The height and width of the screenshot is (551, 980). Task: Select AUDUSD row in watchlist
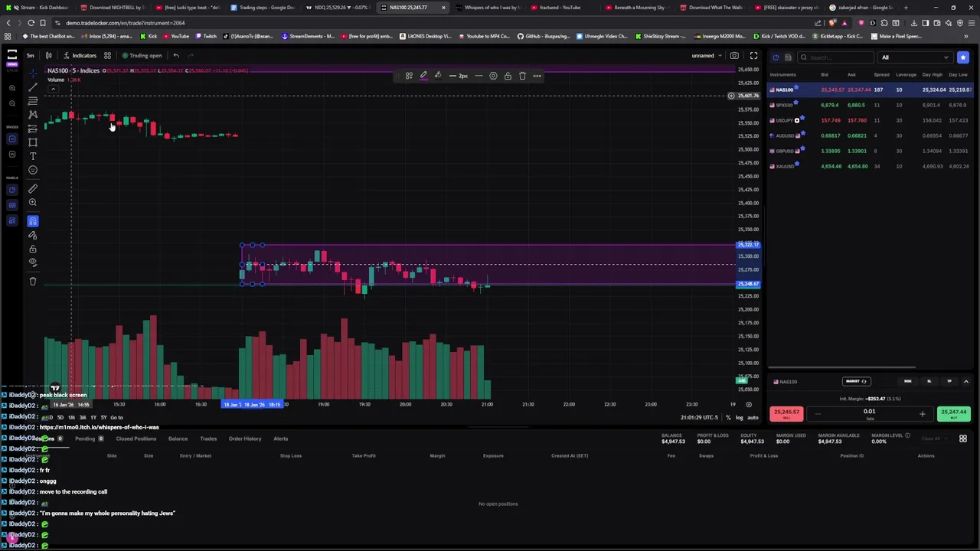coord(871,135)
